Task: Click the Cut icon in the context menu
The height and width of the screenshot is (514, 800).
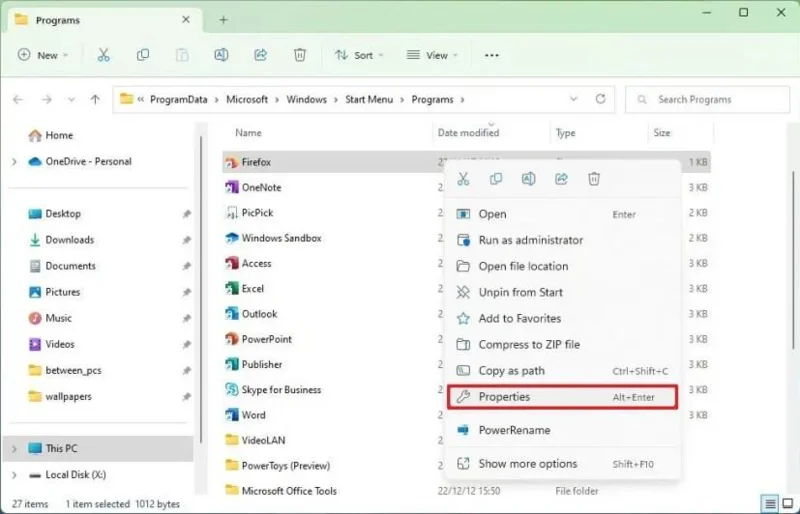Action: tap(463, 179)
